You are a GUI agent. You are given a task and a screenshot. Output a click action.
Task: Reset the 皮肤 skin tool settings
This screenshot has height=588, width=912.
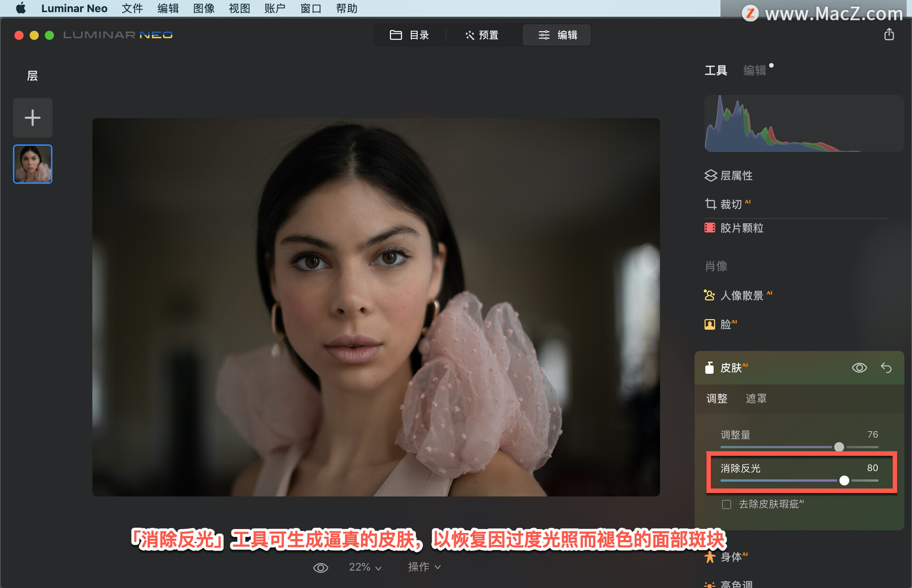pyautogui.click(x=886, y=368)
